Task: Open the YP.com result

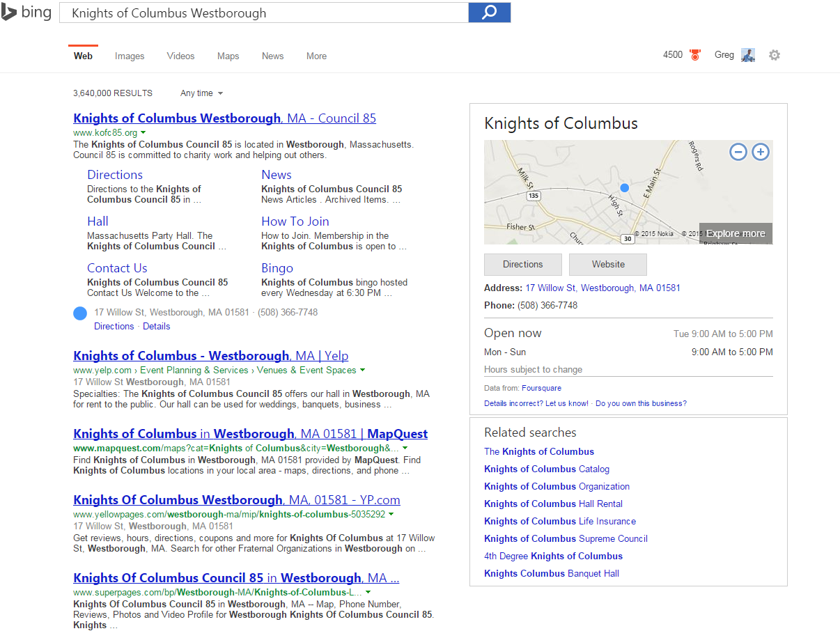Action: point(237,500)
